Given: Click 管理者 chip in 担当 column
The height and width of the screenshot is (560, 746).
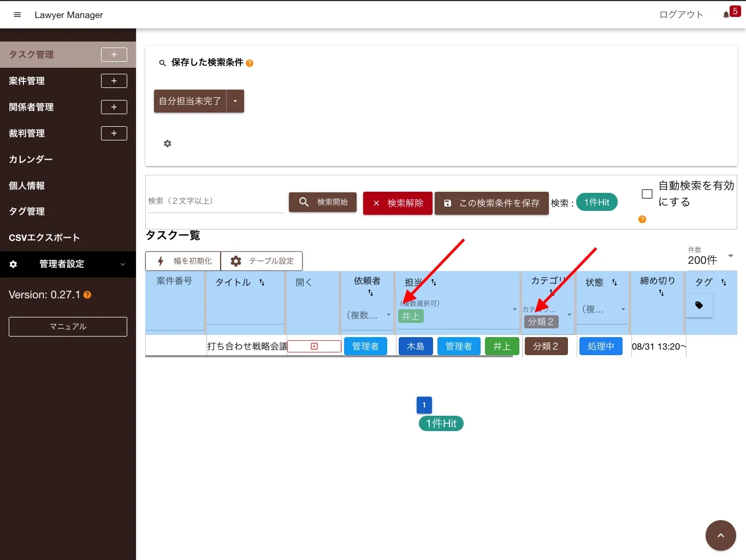Looking at the screenshot, I should 459,346.
